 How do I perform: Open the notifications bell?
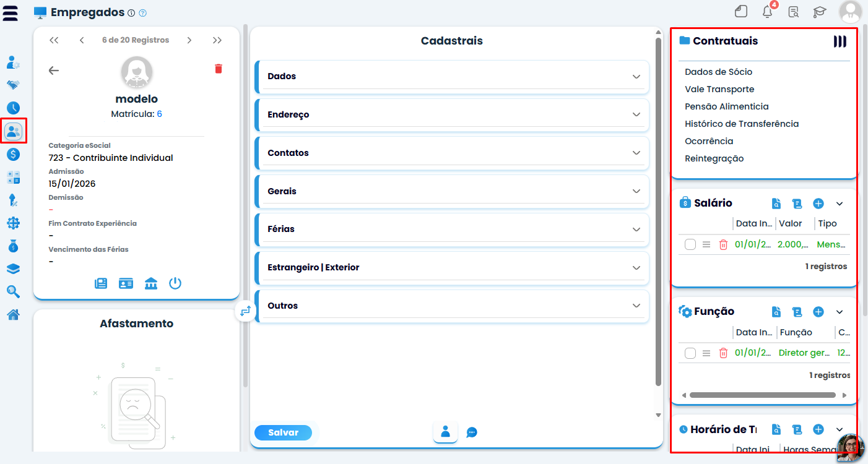pos(768,11)
